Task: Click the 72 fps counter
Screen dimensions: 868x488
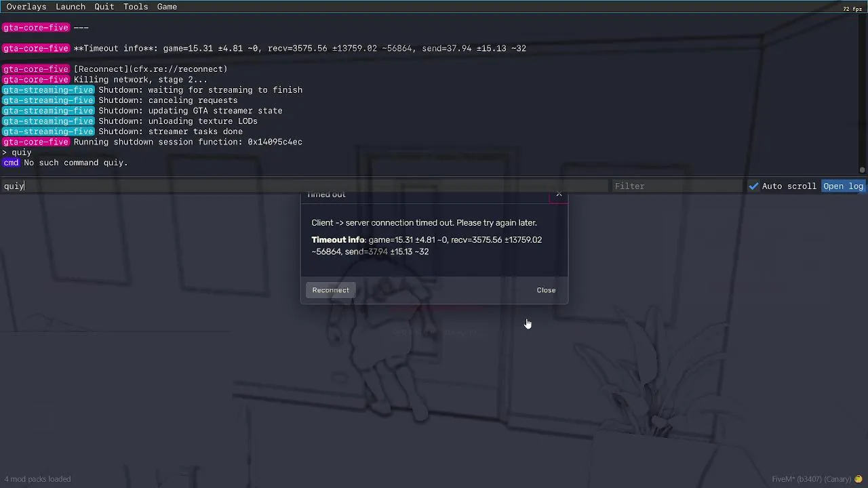Action: [852, 9]
